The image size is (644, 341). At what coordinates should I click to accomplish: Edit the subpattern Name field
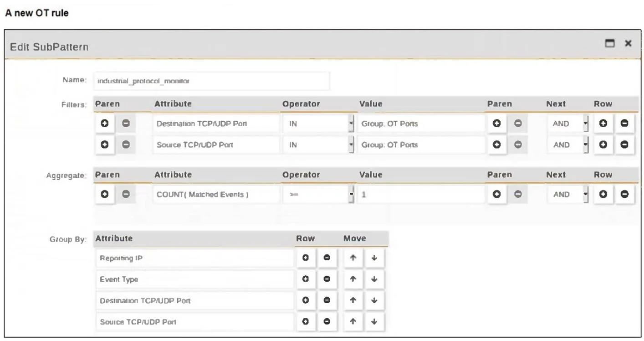[x=211, y=81]
